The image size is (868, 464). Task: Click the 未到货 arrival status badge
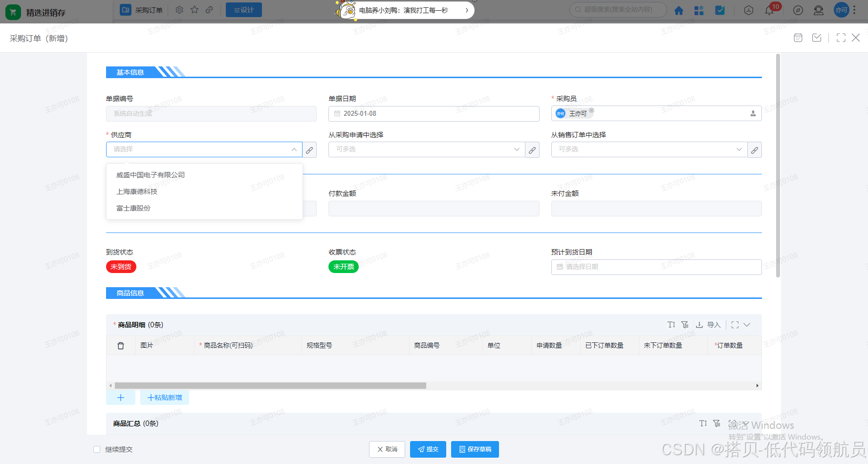(x=121, y=267)
